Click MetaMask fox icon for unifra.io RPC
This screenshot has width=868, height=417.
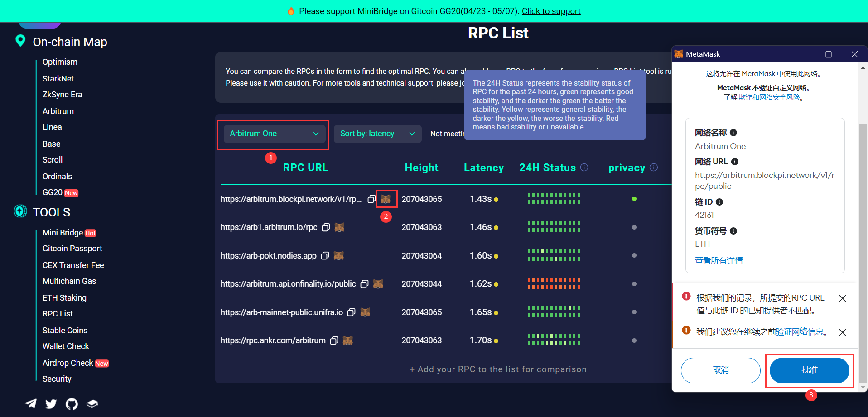[x=365, y=312]
